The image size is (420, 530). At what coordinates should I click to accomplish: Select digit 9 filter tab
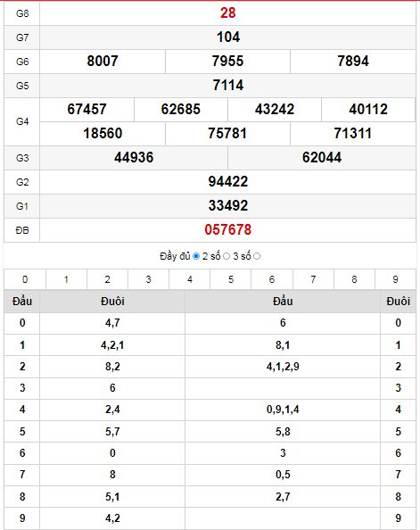click(x=395, y=279)
